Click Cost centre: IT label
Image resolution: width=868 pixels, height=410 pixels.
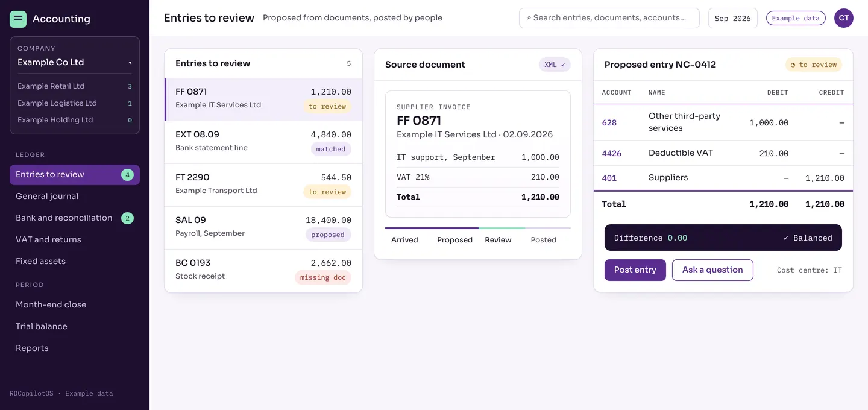(810, 270)
